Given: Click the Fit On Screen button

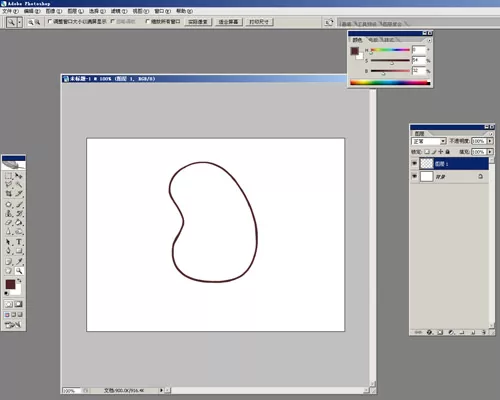Looking at the screenshot, I should 228,22.
